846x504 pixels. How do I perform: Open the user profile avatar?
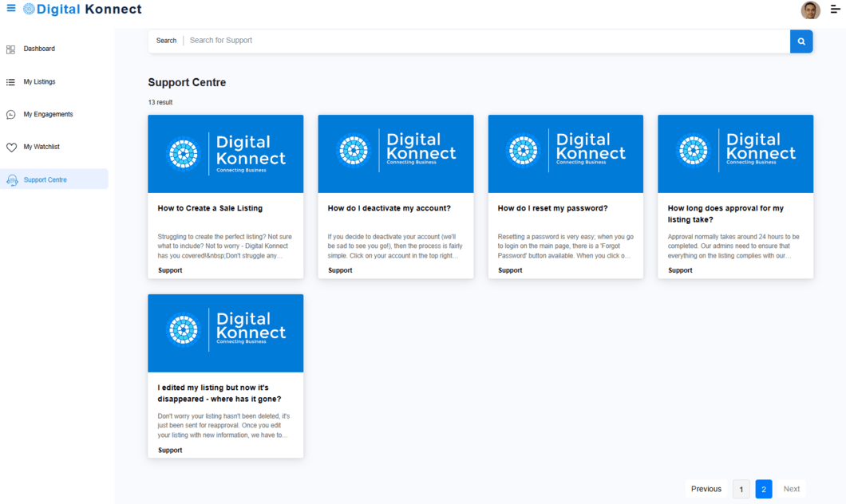pos(810,10)
